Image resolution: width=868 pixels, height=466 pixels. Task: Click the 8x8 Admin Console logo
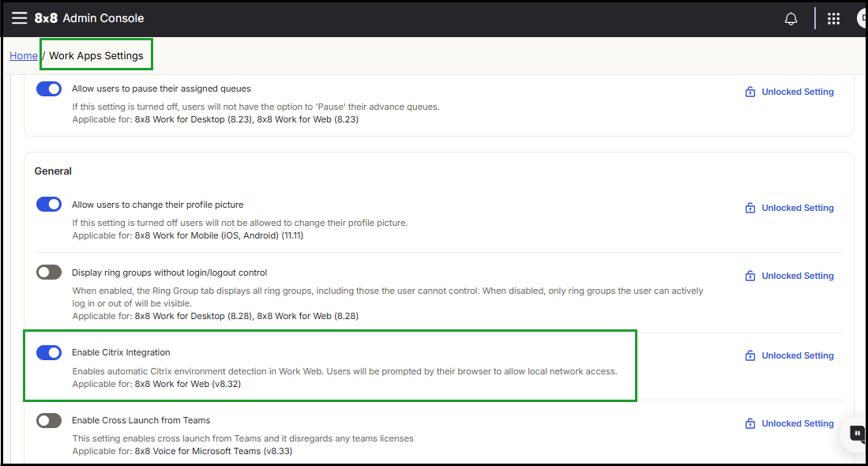[89, 18]
